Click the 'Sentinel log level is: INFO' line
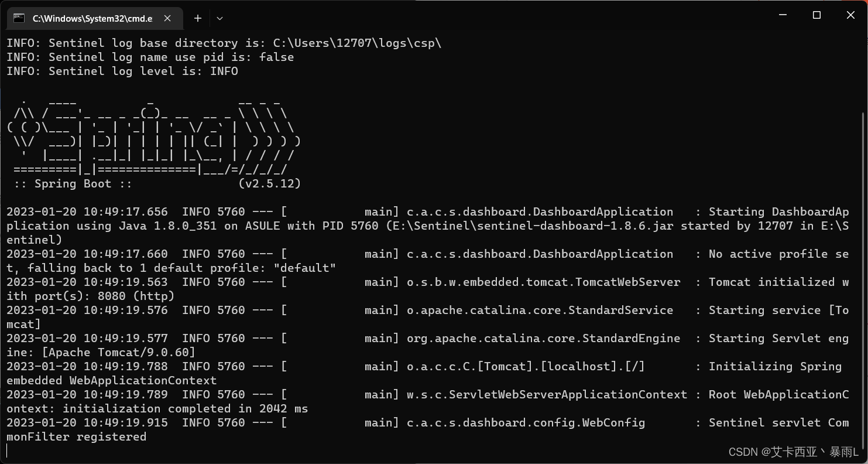The image size is (868, 464). click(x=122, y=71)
